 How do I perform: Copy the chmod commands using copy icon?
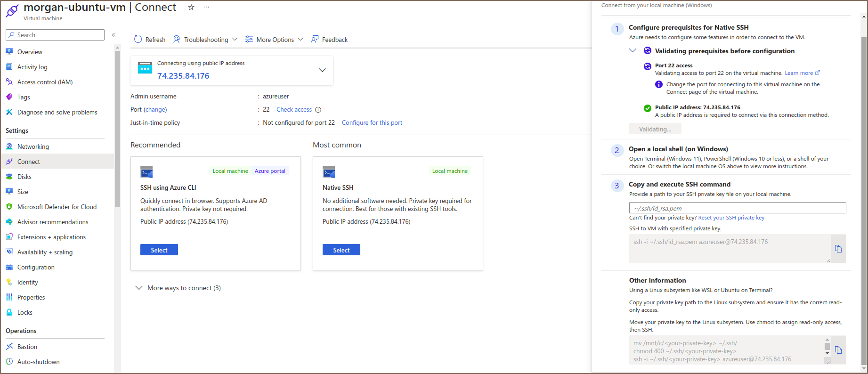pyautogui.click(x=838, y=350)
